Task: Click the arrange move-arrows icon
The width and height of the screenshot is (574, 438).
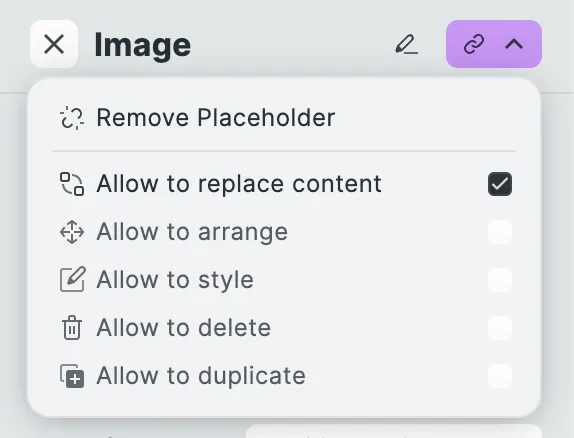Action: [x=72, y=232]
